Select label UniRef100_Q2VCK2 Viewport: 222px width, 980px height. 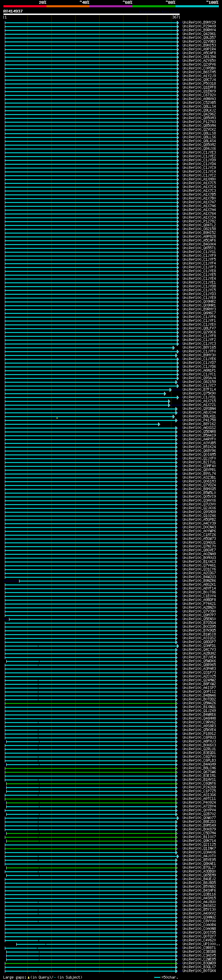tap(199, 129)
